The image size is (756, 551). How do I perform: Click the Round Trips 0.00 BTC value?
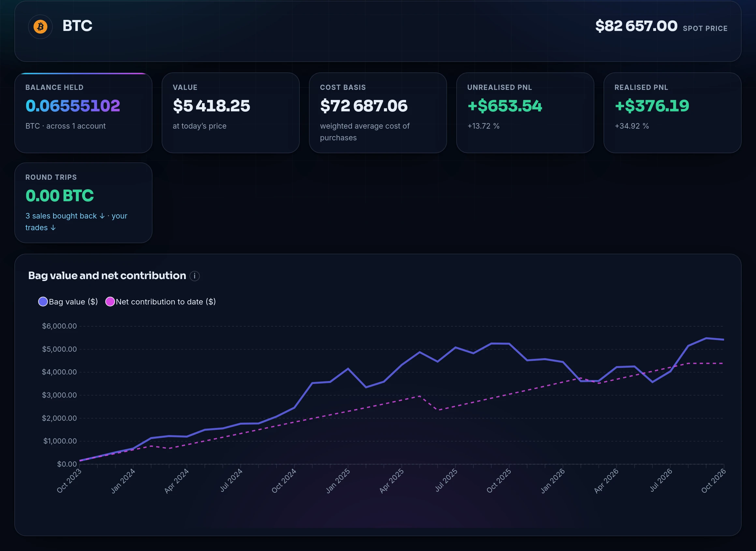59,196
